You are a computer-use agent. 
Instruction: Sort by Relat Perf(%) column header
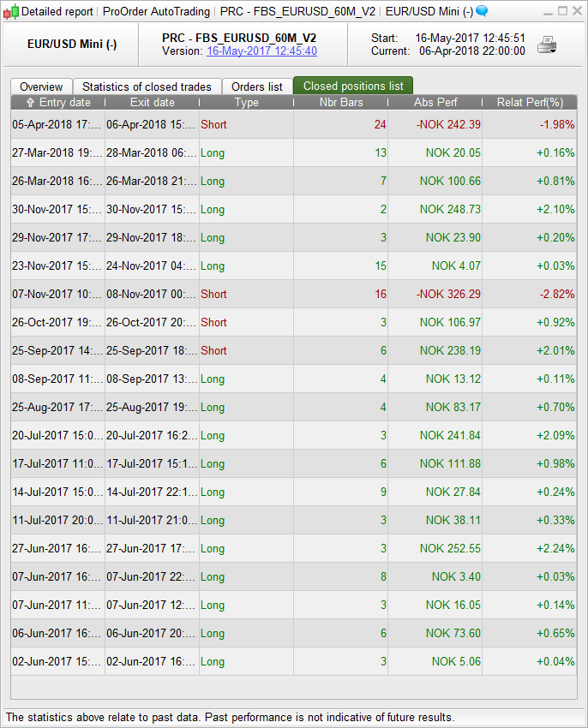coord(530,103)
